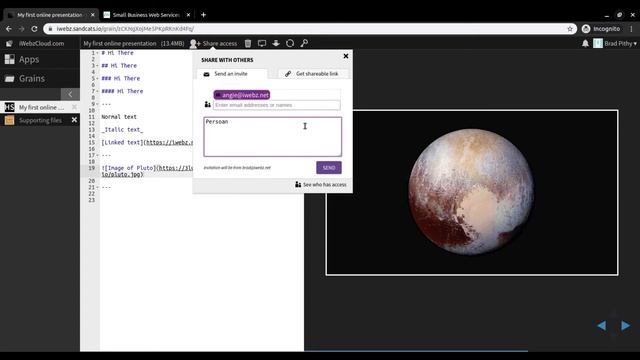Fold the heading at editor line 7
The image size is (640, 360).
[98, 91]
